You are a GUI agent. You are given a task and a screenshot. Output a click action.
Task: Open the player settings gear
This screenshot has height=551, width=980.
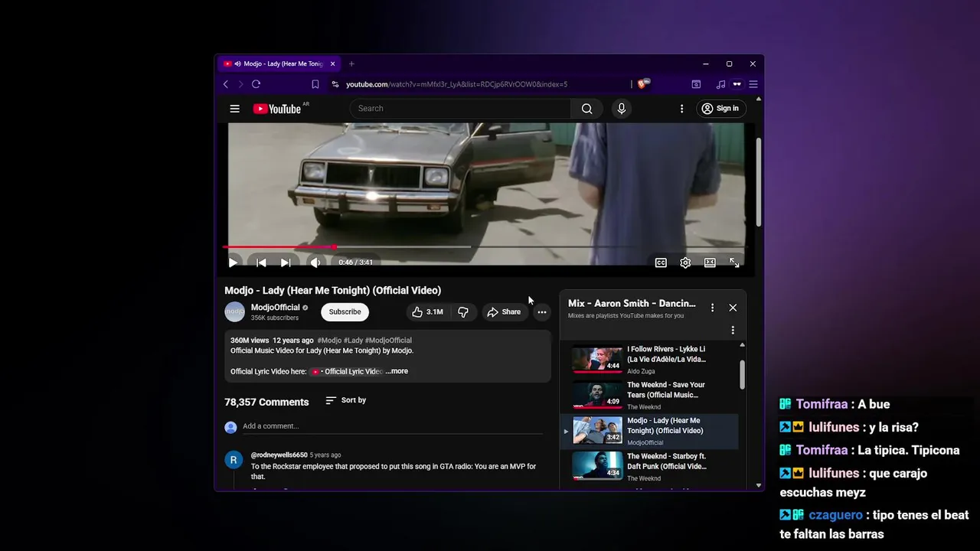pyautogui.click(x=685, y=262)
